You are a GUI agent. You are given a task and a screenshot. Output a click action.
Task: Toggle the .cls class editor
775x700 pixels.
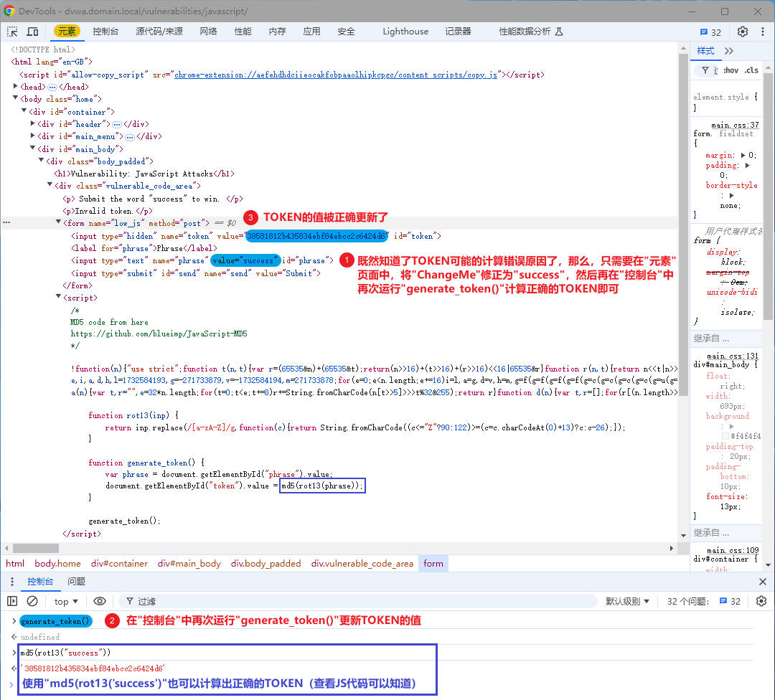[752, 70]
